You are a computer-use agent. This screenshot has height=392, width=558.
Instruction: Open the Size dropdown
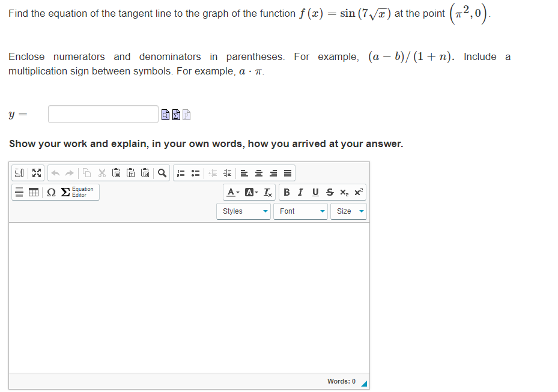(x=348, y=211)
